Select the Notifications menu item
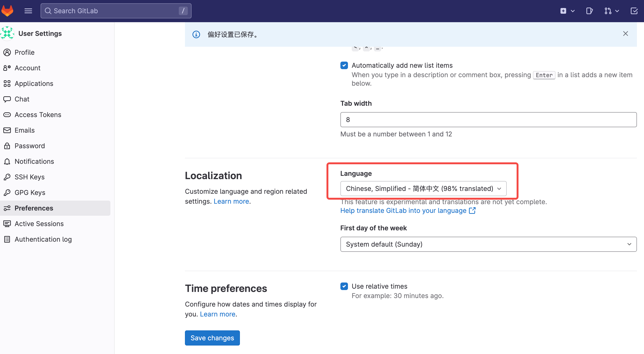Image resolution: width=644 pixels, height=354 pixels. pos(34,161)
